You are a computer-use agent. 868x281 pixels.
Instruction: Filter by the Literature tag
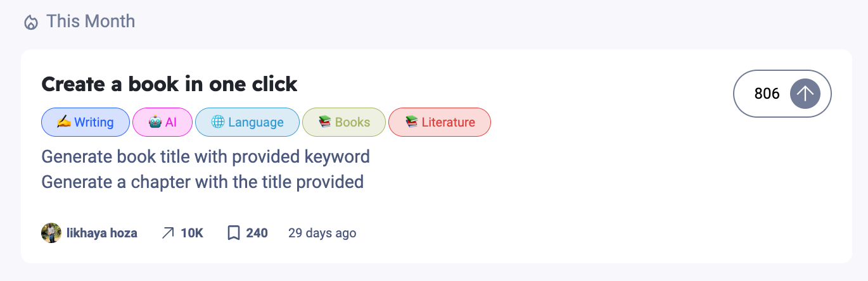click(x=440, y=122)
